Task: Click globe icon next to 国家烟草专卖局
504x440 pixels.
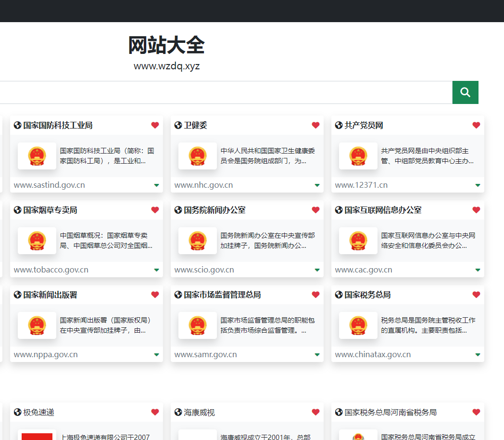Action: pos(17,210)
